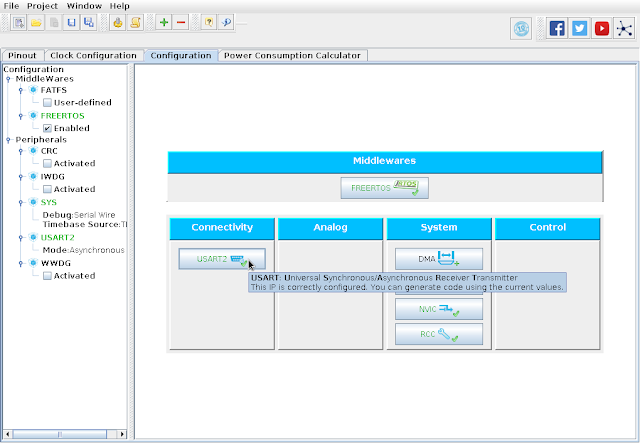Click the tree panel horizontal scrollbar thumb
Viewport: 640px width, 443px height.
(60, 434)
